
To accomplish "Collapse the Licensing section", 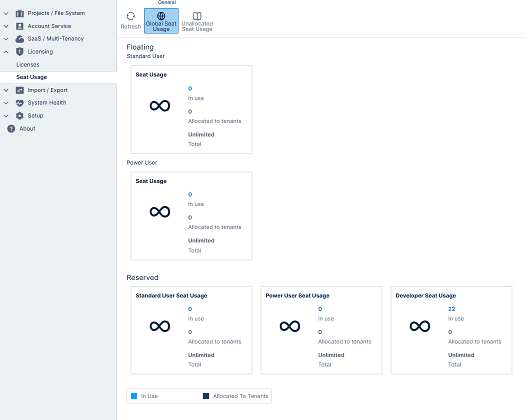I will click(x=5, y=51).
